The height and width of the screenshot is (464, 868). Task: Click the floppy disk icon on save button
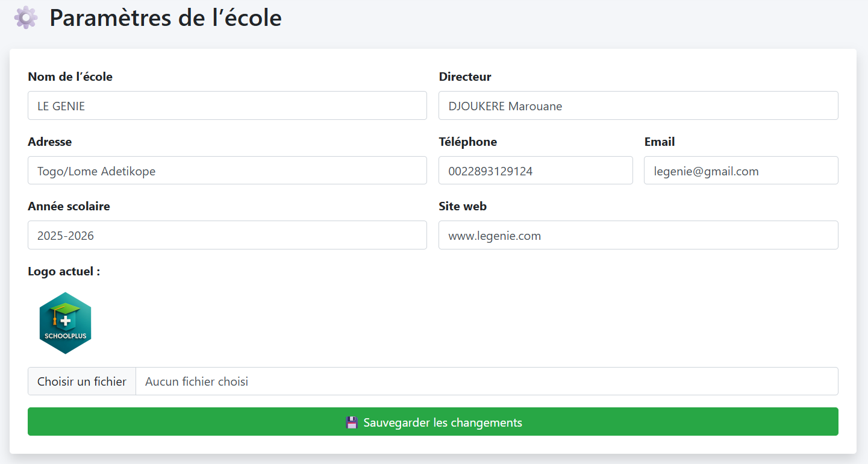[x=351, y=422]
